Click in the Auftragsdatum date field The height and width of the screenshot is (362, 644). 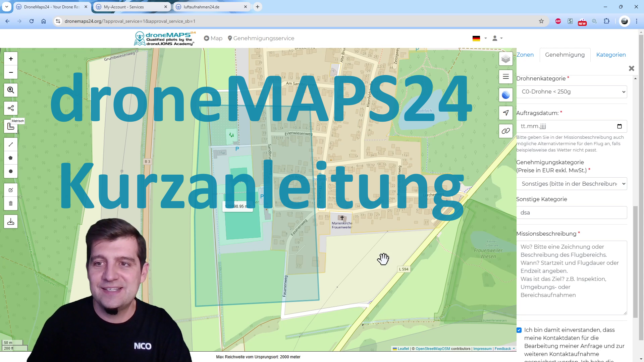(x=572, y=126)
